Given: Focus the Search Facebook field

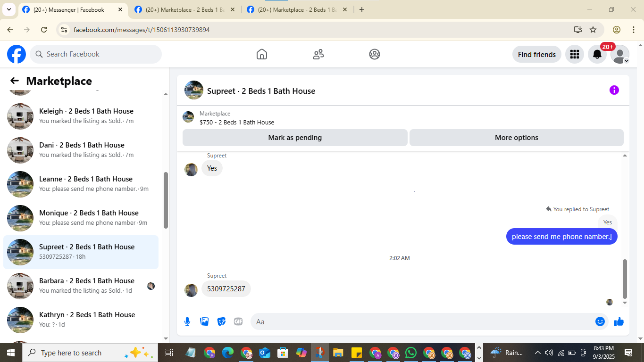Looking at the screenshot, I should 96,54.
